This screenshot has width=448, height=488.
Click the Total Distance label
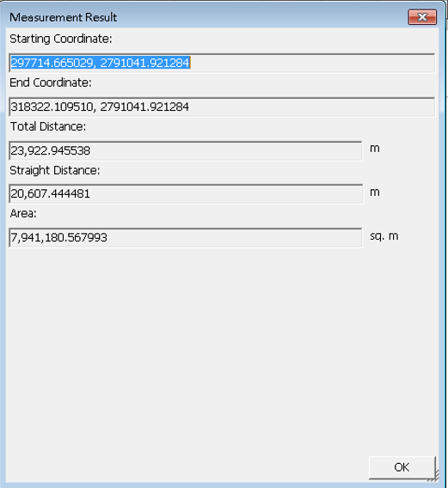(x=48, y=126)
